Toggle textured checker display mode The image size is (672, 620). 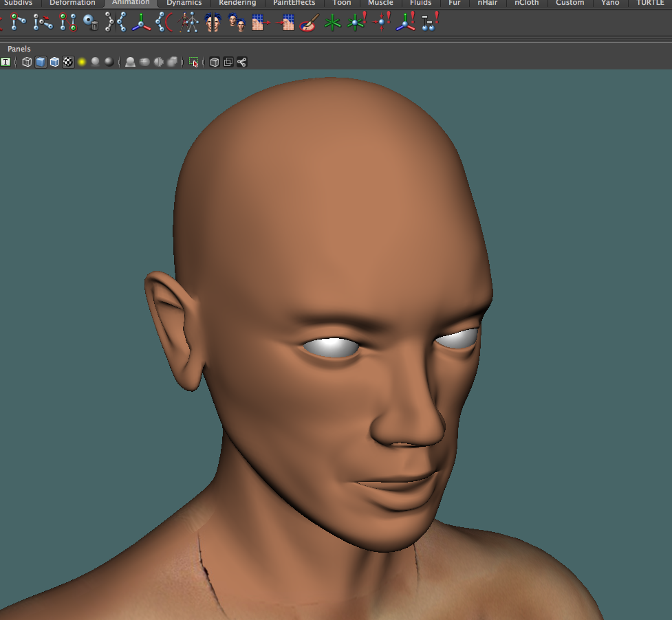(67, 62)
